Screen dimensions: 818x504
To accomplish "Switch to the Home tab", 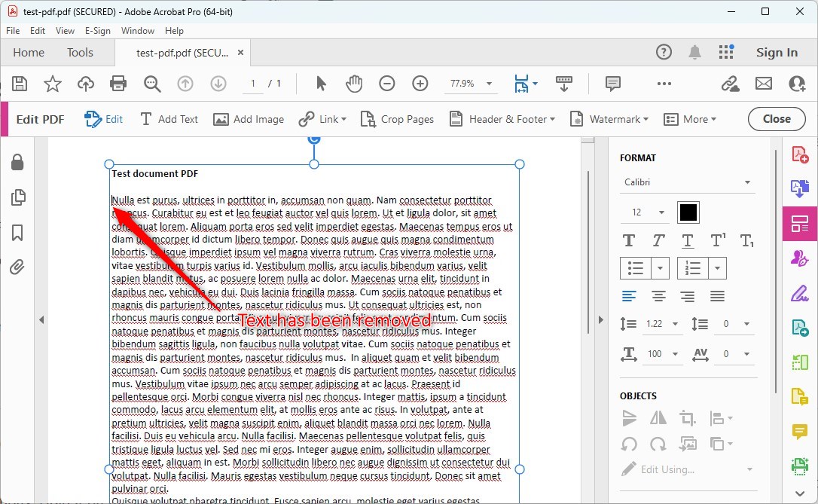I will pyautogui.click(x=28, y=52).
